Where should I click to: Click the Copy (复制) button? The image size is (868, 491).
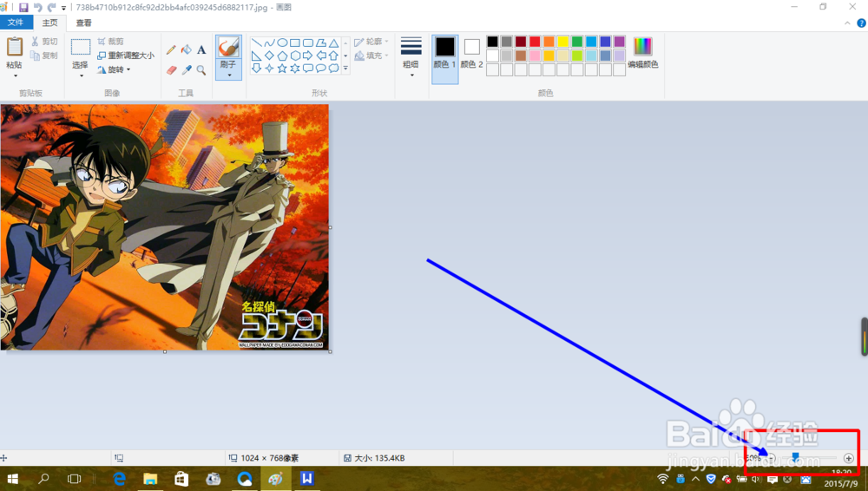click(x=44, y=56)
